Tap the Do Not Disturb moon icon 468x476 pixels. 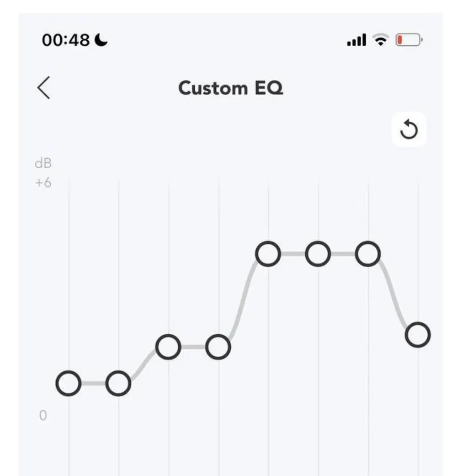coord(101,40)
